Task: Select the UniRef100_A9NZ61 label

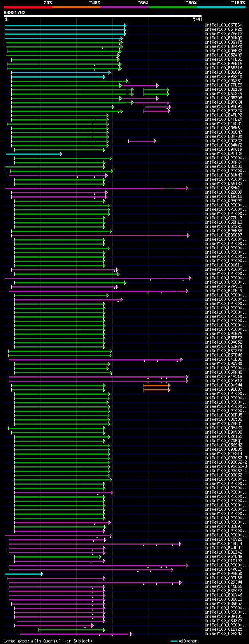Action: (x=223, y=81)
